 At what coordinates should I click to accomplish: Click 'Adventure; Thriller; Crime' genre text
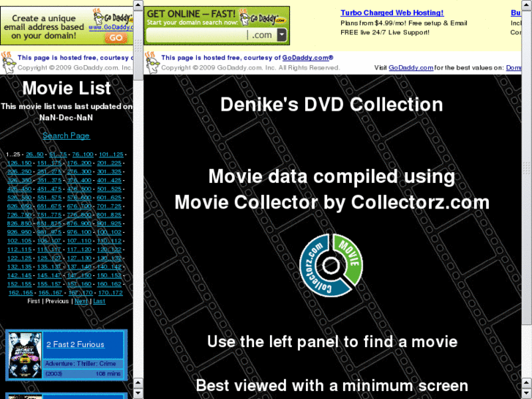80,364
